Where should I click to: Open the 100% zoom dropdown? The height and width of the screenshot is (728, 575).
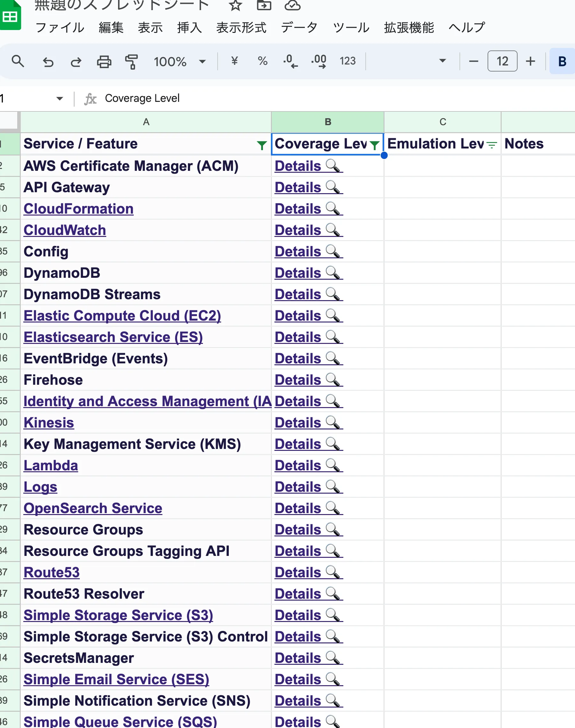[x=179, y=62]
